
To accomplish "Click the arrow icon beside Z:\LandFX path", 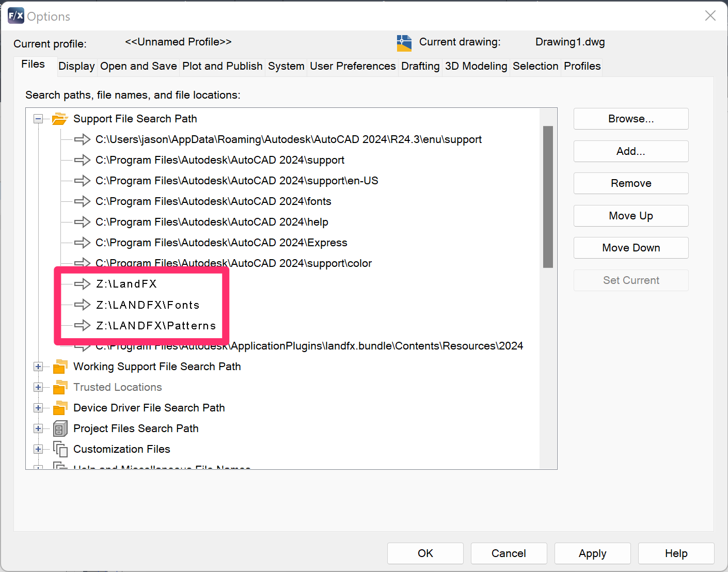I will (x=82, y=284).
